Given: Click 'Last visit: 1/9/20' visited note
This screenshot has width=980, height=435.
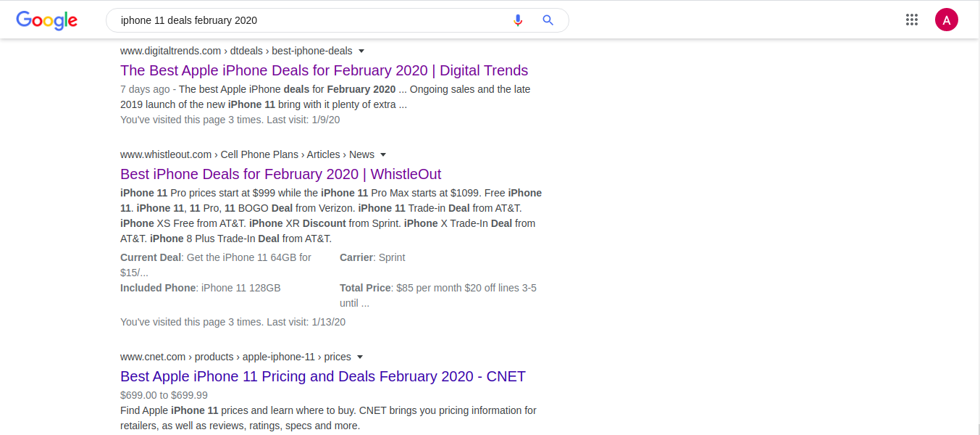Looking at the screenshot, I should click(x=303, y=120).
